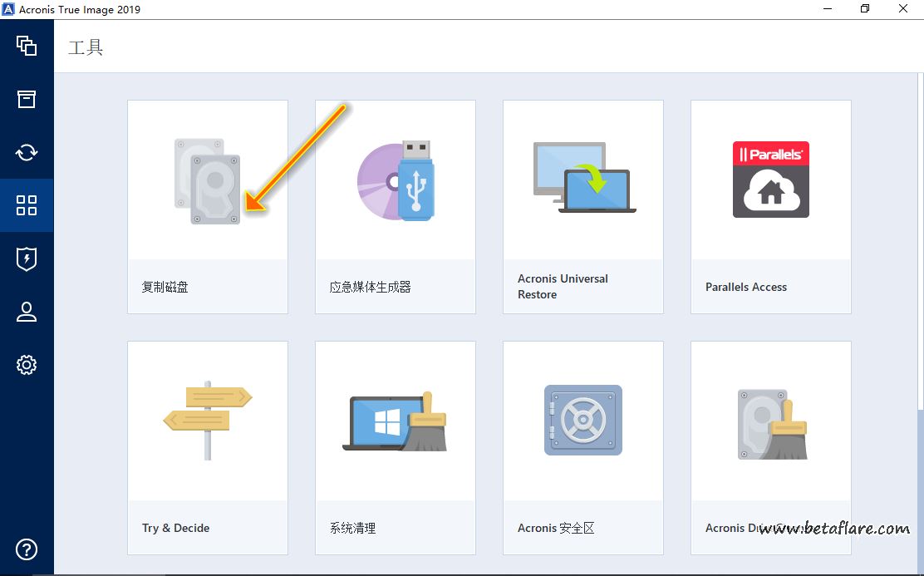The image size is (924, 576).
Task: Click the Try & Decide signpost icon
Action: point(208,420)
